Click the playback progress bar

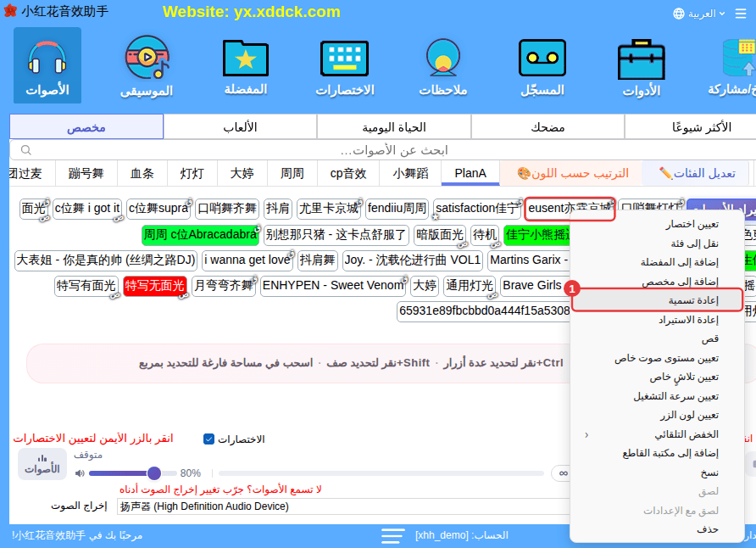click(381, 473)
